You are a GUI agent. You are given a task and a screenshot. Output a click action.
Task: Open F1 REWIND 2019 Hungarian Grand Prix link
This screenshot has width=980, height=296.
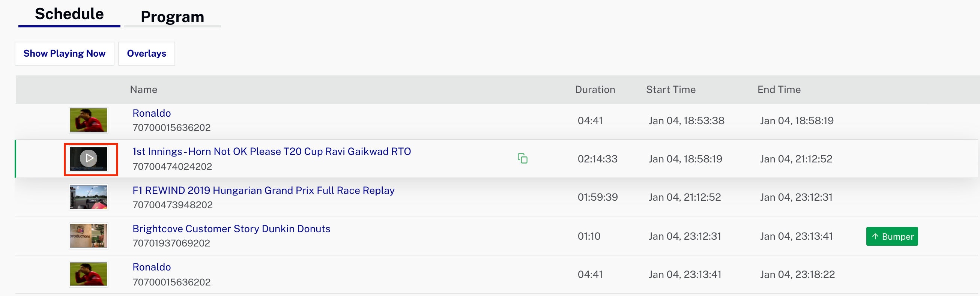point(263,190)
